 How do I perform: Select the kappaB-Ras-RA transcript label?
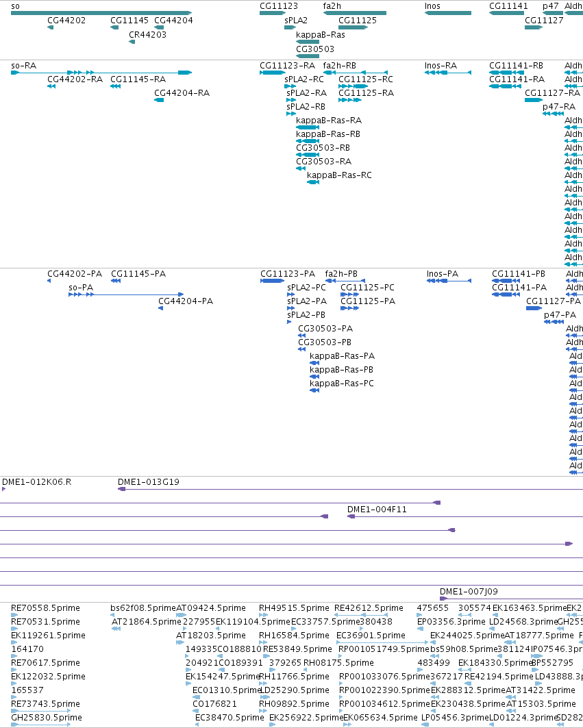point(328,121)
